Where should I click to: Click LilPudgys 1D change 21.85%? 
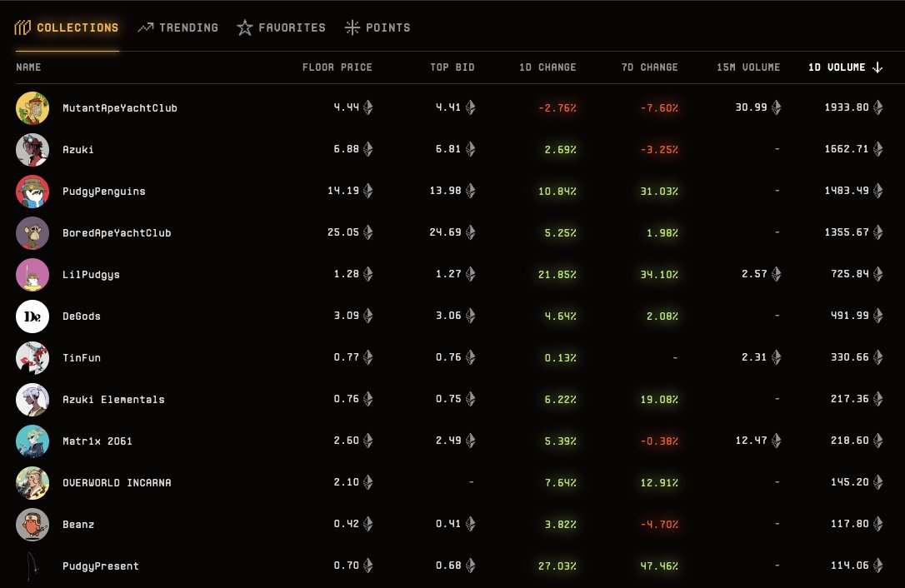(x=557, y=274)
